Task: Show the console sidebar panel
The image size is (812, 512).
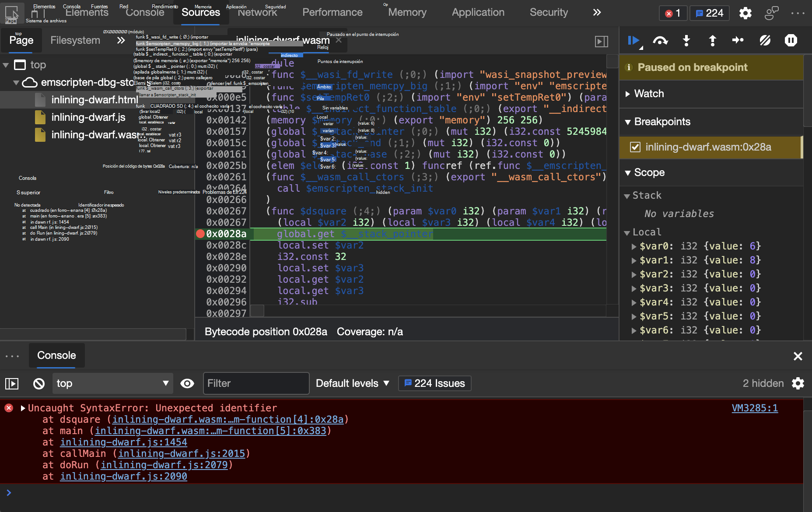Action: click(x=12, y=384)
